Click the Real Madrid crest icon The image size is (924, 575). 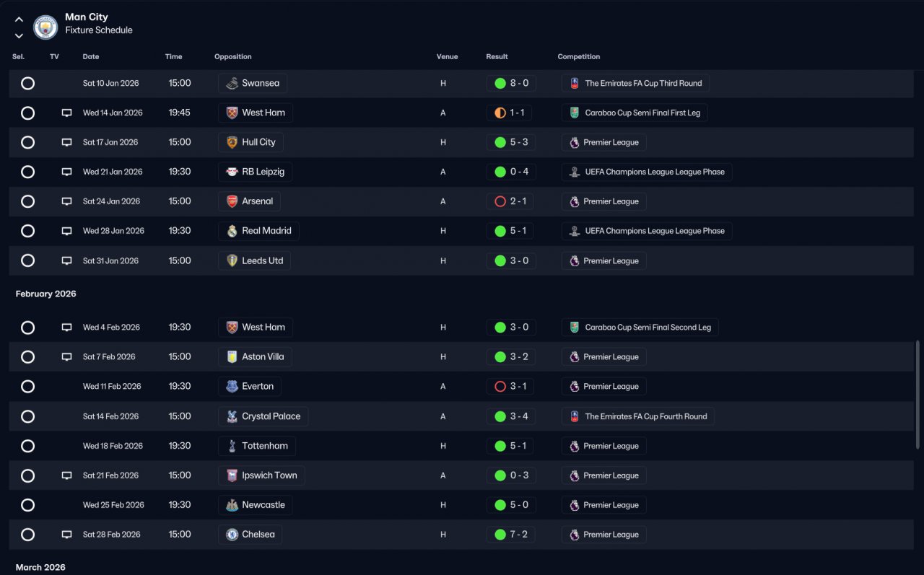(232, 231)
